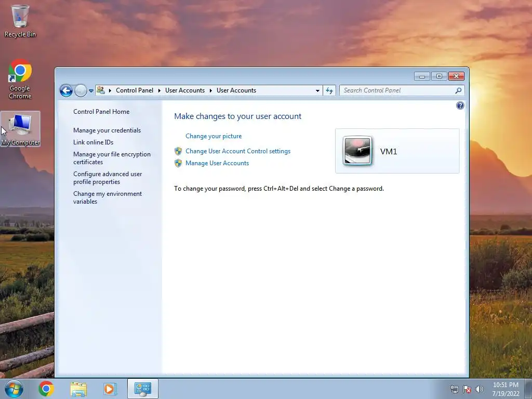Open Windows Media Player from taskbar
Screen dimensions: 532x399
(110, 389)
